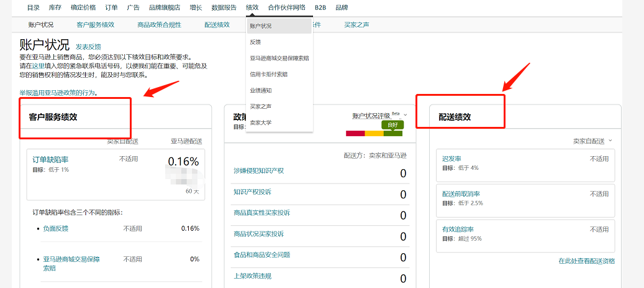Open the 有效追踪率 metric link
The image size is (644, 288).
tap(458, 230)
